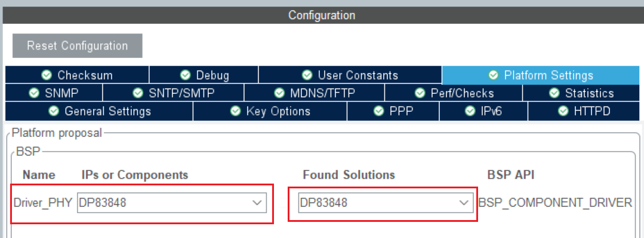Open the Perf/Checks tab

454,93
